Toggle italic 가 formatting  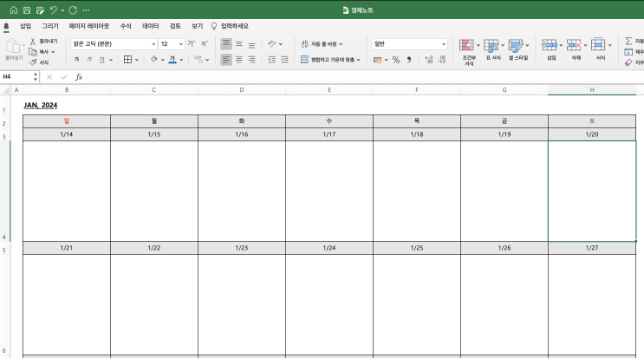coord(89,60)
